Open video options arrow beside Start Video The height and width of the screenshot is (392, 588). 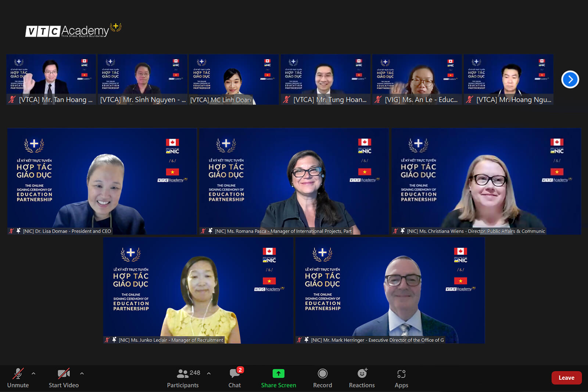click(x=82, y=374)
